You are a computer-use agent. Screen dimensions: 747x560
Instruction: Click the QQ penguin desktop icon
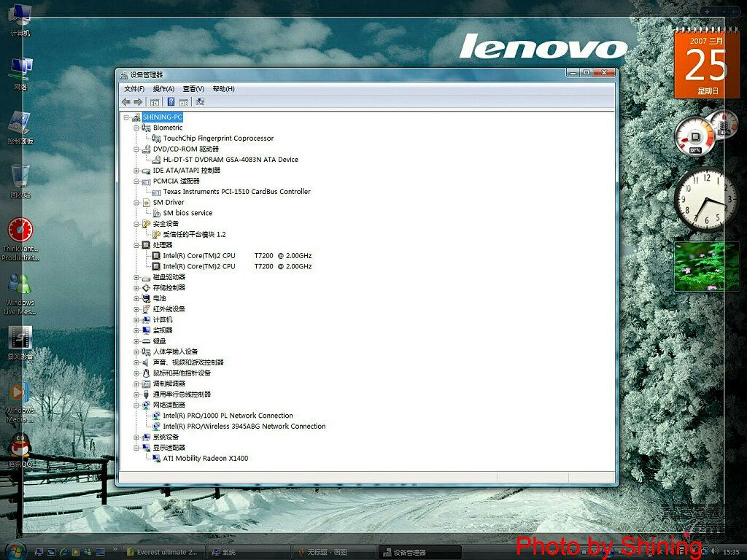20,445
